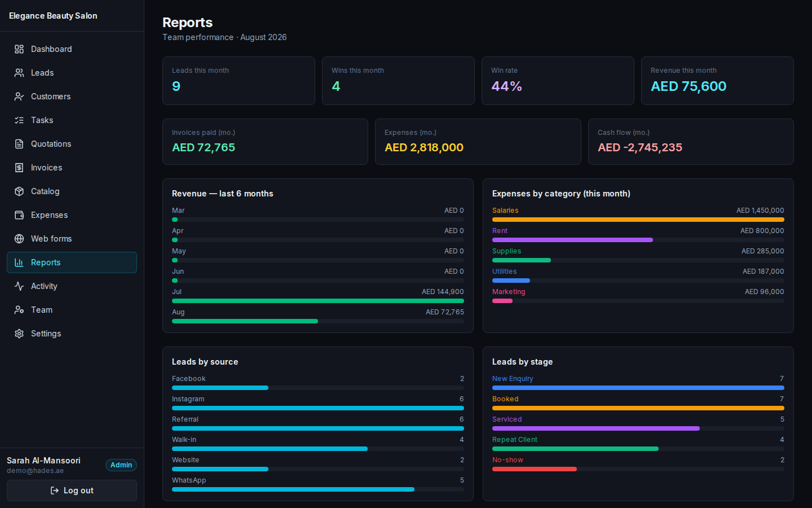Open the Dashboard grid icon
This screenshot has width=812, height=508.
pyautogui.click(x=19, y=49)
